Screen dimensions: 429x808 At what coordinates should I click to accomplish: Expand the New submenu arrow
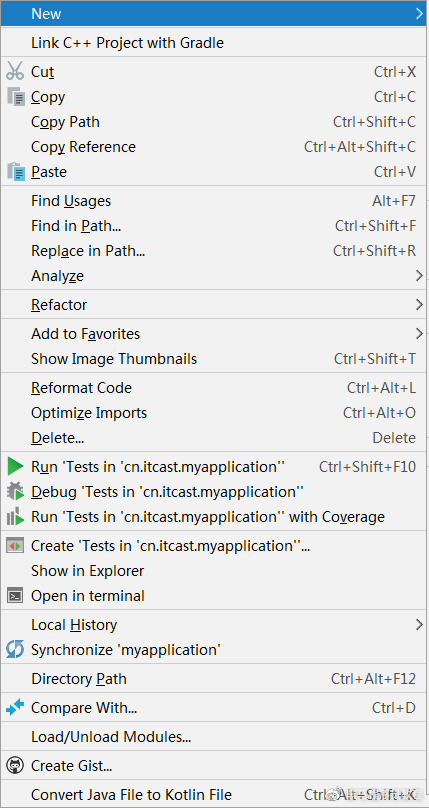[x=419, y=14]
